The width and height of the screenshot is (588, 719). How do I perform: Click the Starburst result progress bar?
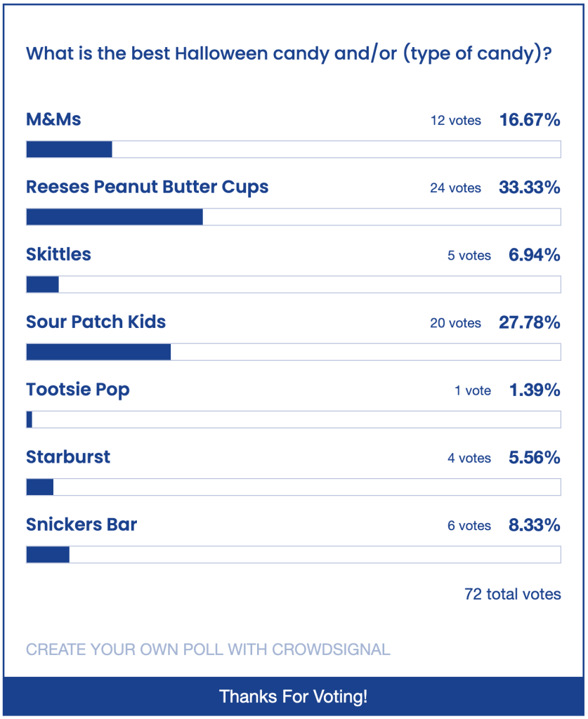[x=293, y=487]
